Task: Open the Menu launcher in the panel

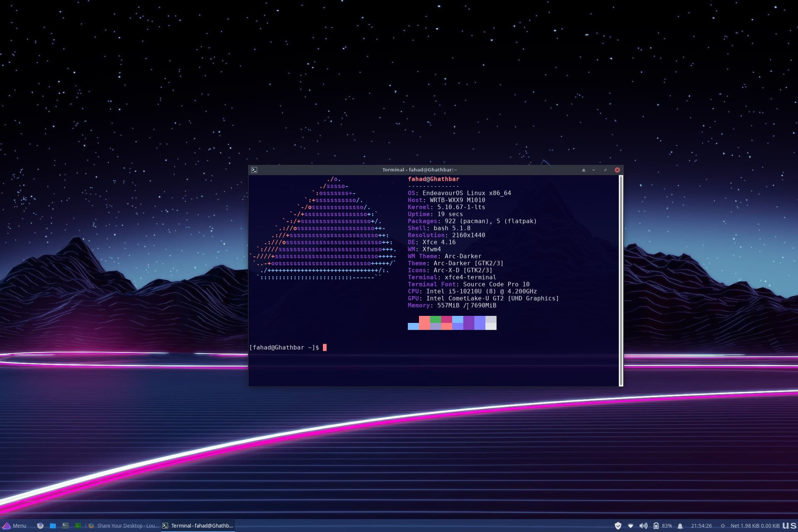Action: (15, 525)
